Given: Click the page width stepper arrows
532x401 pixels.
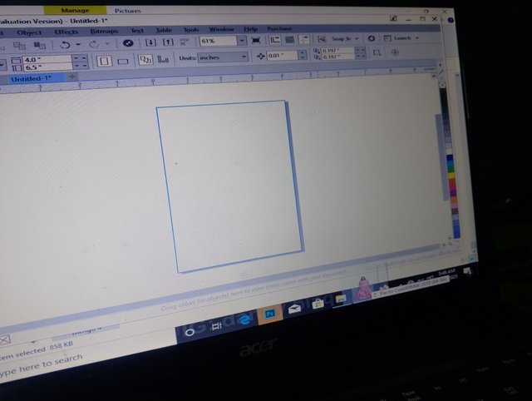Looking at the screenshot, I should (x=80, y=59).
